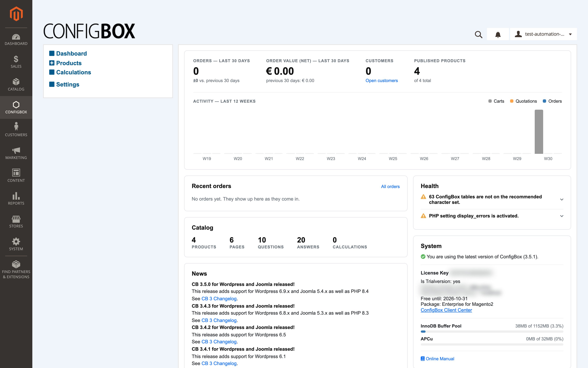This screenshot has width=588, height=368.
Task: Open the Dashboard sidebar icon
Action: tap(16, 37)
